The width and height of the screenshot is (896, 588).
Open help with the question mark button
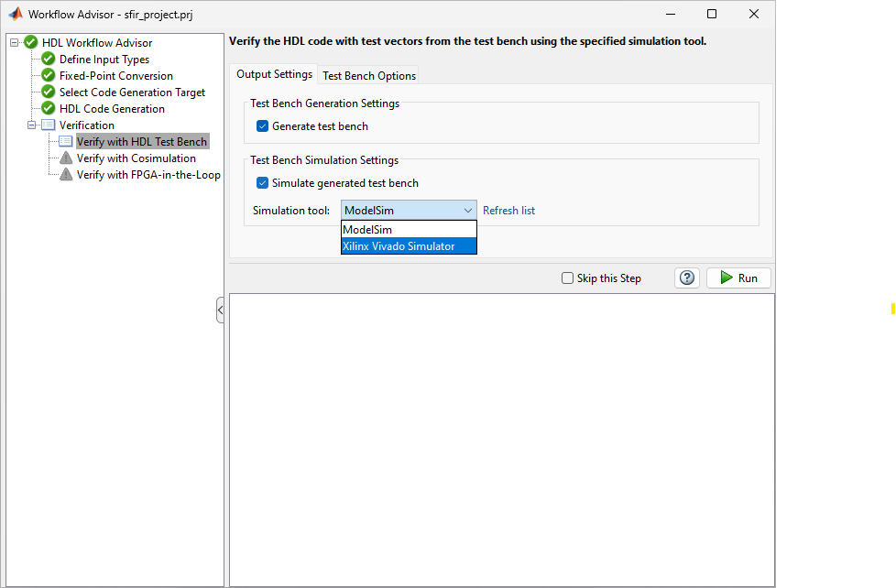click(687, 278)
